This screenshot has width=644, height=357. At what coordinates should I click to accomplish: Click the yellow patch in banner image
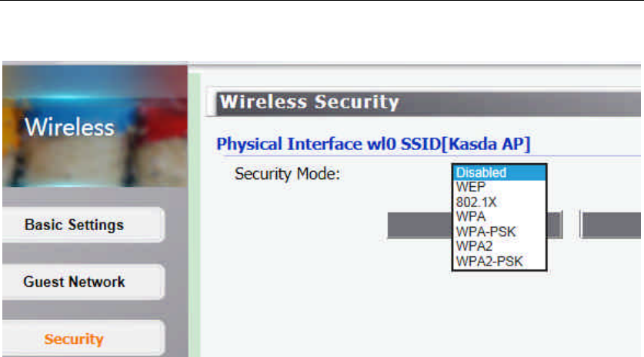(9, 123)
